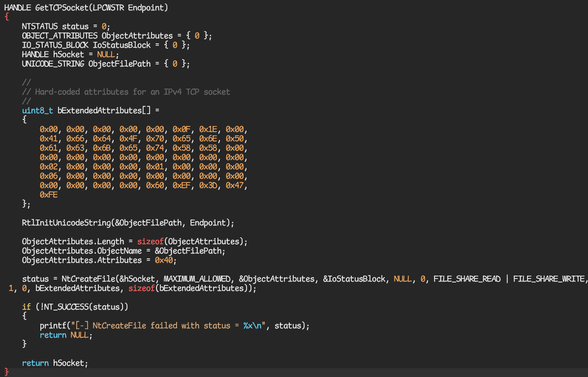Viewport: 588px width, 377px height.
Task: Click byte 0x6B in the array
Action: point(102,148)
